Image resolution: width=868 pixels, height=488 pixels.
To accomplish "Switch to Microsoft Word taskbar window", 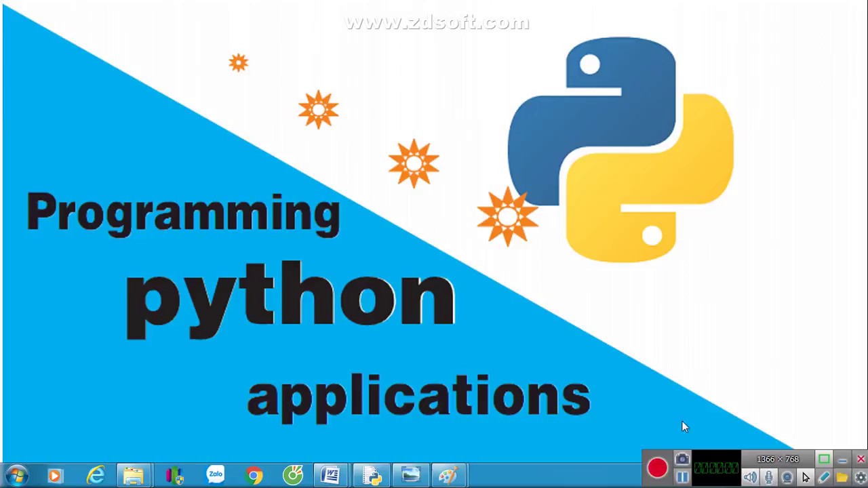I will point(331,476).
